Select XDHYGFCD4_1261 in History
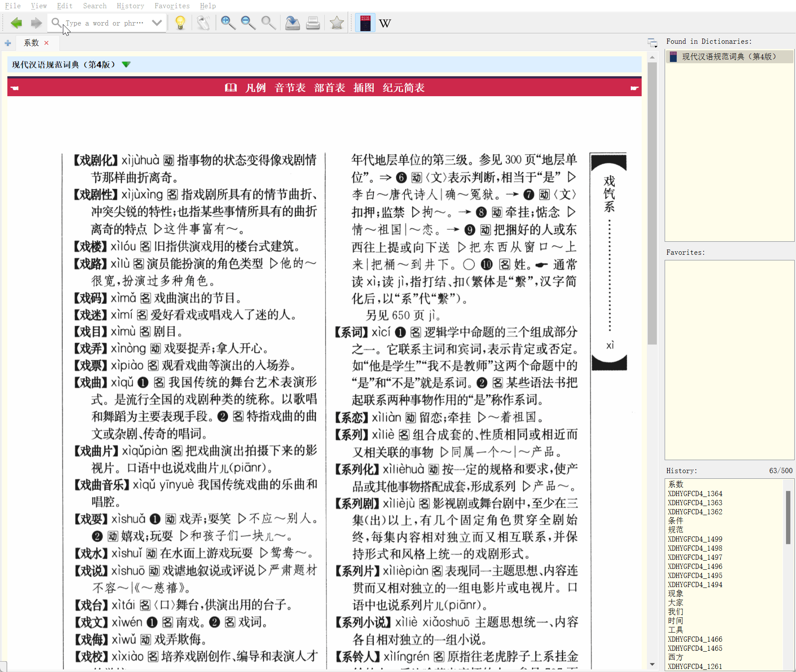Viewport: 796px width, 672px height. [x=695, y=666]
